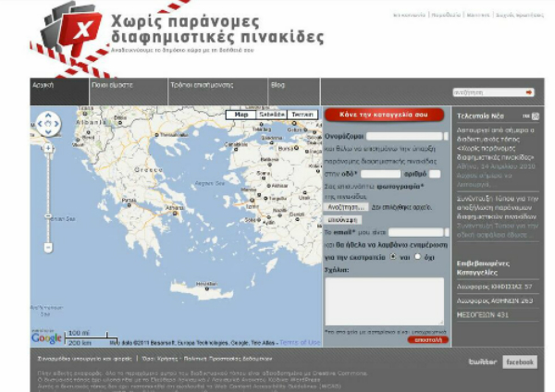Focus the email input field
The width and height of the screenshot is (555, 392).
click(x=416, y=232)
